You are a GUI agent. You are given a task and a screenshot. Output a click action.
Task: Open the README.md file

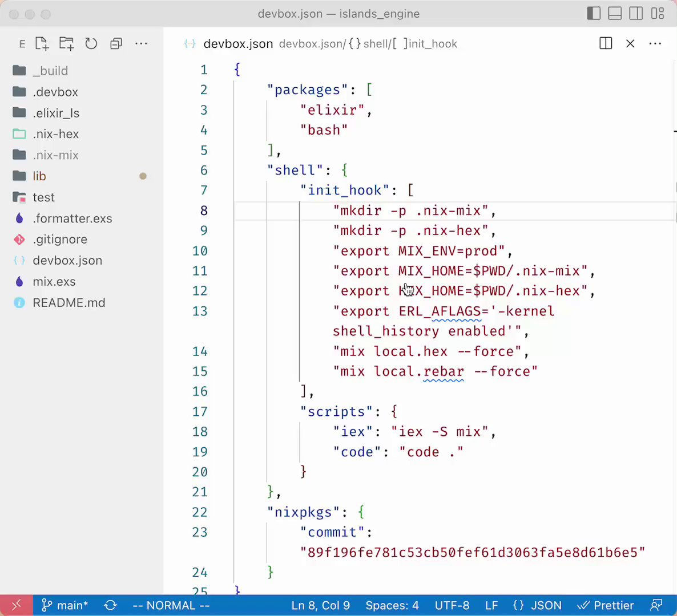[x=82, y=302]
